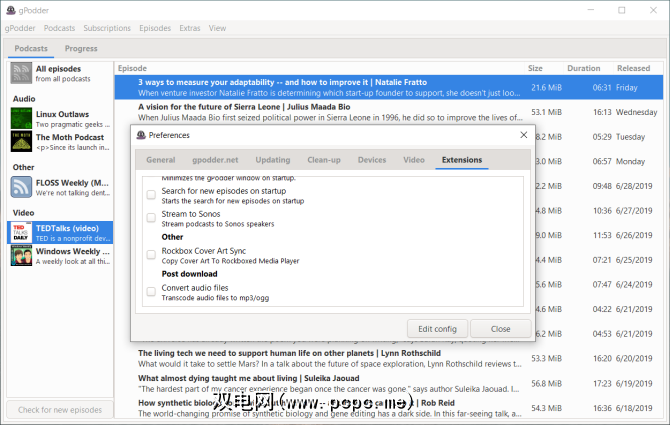Open The Moth Podcast cover art

point(21,141)
